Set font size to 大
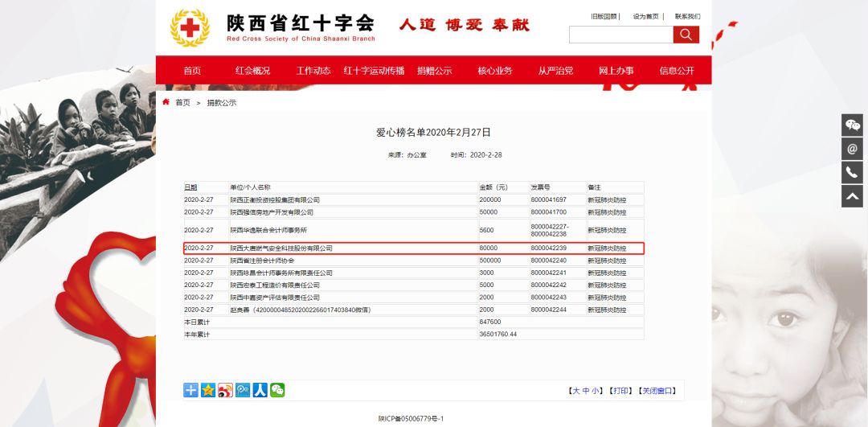This screenshot has height=427, width=868. tap(575, 391)
